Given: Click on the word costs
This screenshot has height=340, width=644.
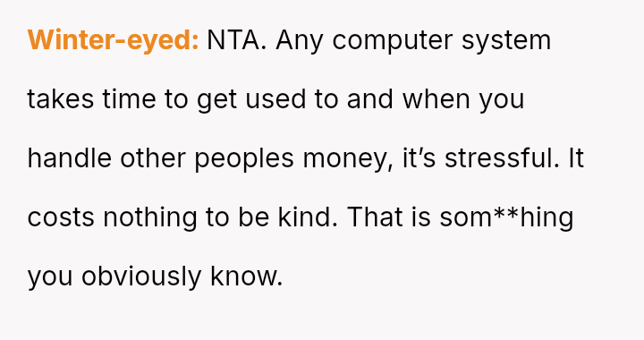Looking at the screenshot, I should pos(61,217).
